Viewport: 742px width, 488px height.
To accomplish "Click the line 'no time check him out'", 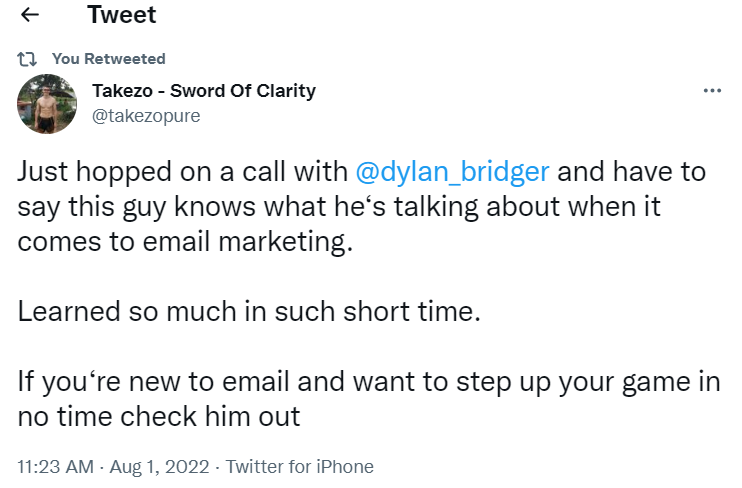I will (x=159, y=416).
